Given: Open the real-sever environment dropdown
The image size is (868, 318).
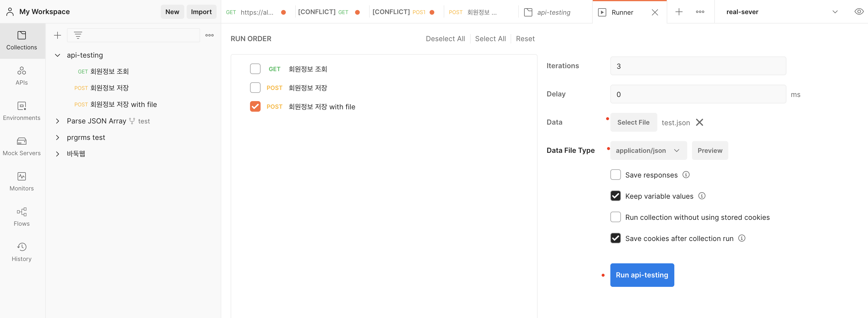Looking at the screenshot, I should click(x=781, y=12).
